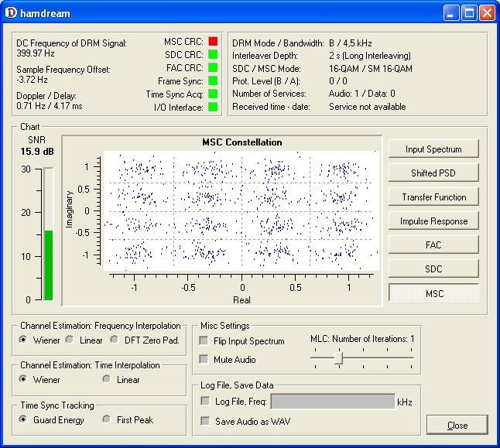
Task: Choose DFT Zero Pad. frequency interpolation
Action: [115, 340]
